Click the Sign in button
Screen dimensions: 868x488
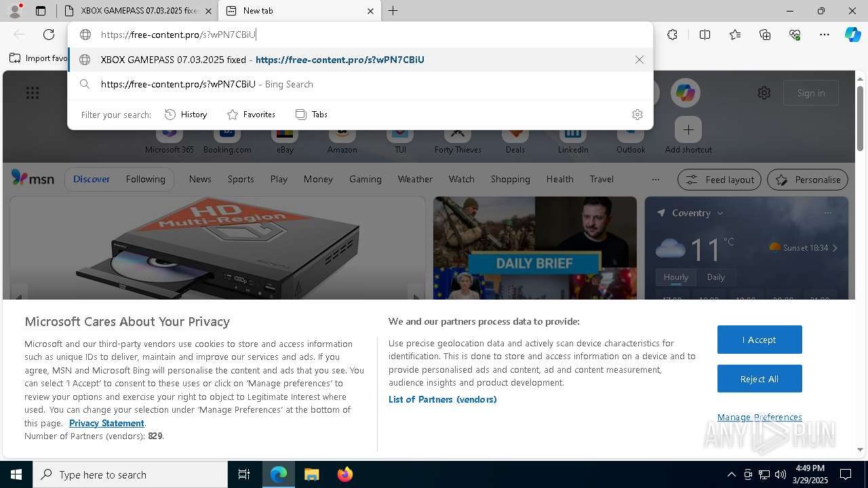click(x=811, y=93)
